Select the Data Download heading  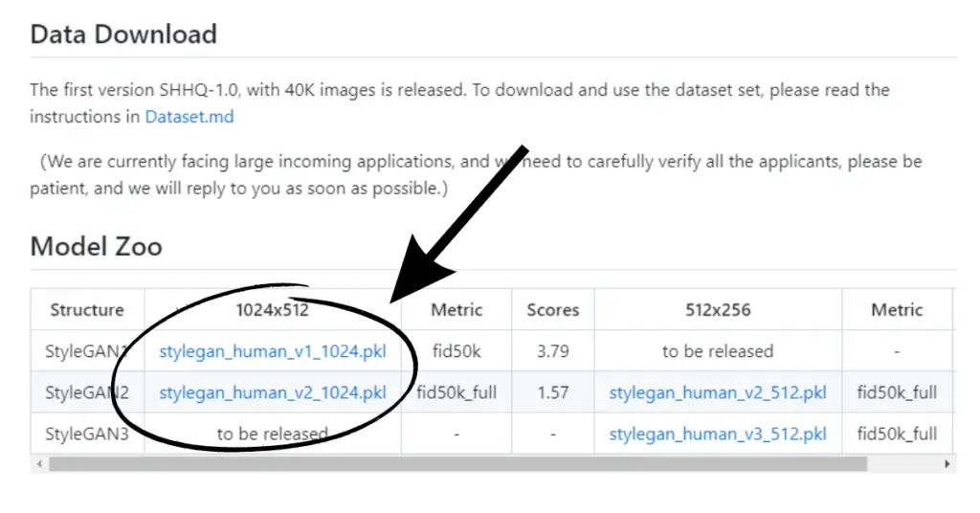pyautogui.click(x=123, y=33)
